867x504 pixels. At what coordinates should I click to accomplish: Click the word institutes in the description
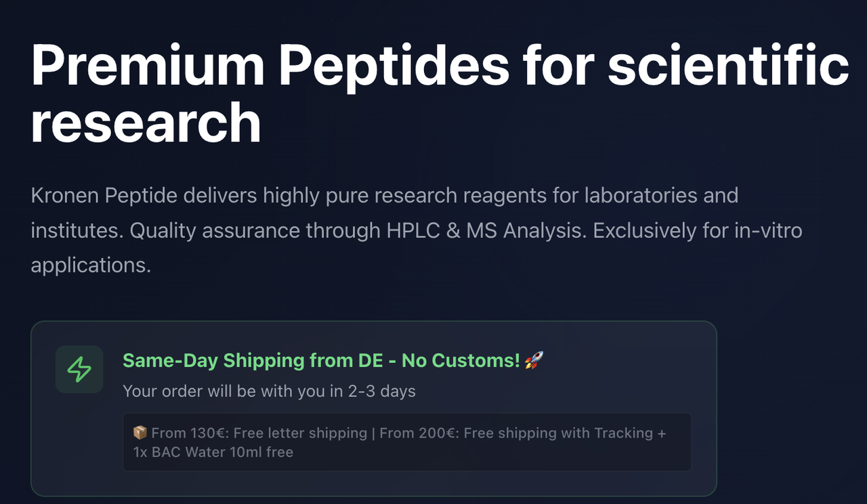[x=75, y=230]
